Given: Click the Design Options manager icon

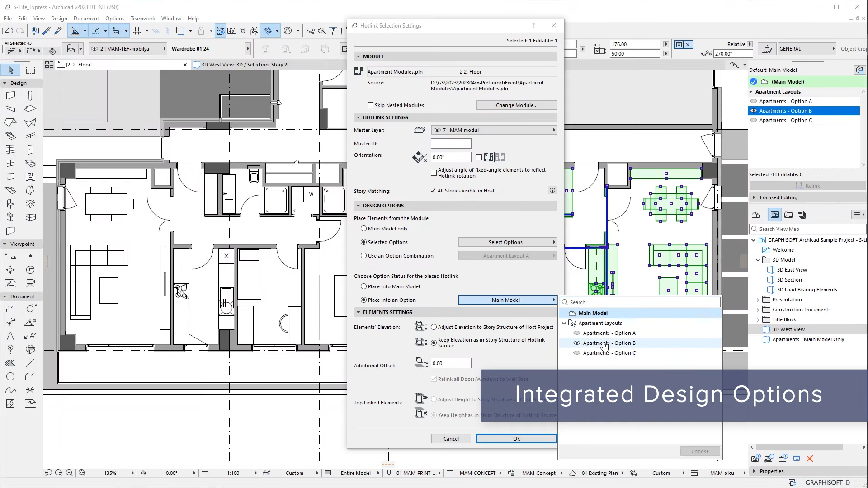Looking at the screenshot, I should pyautogui.click(x=859, y=70).
